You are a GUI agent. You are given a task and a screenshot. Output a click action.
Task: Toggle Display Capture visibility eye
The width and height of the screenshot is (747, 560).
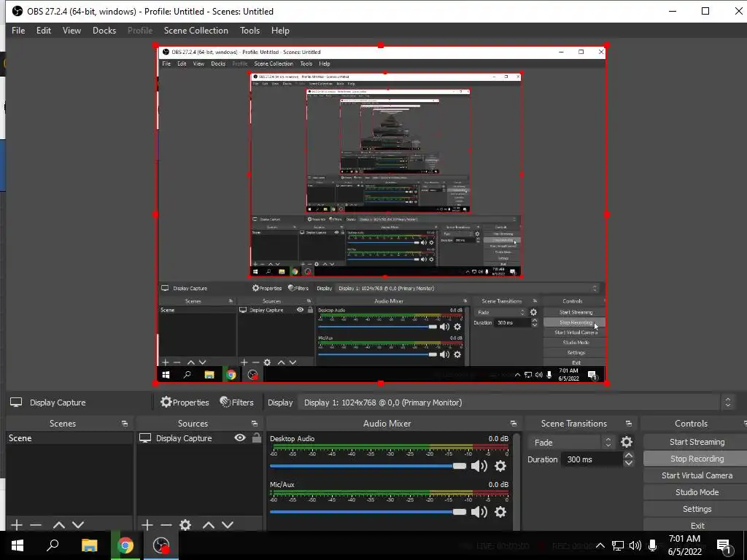tap(240, 437)
